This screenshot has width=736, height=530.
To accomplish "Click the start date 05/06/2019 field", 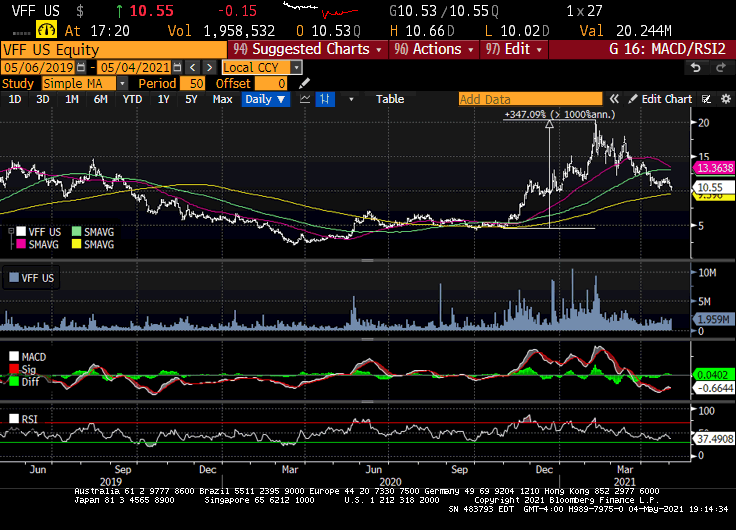I will coord(38,68).
